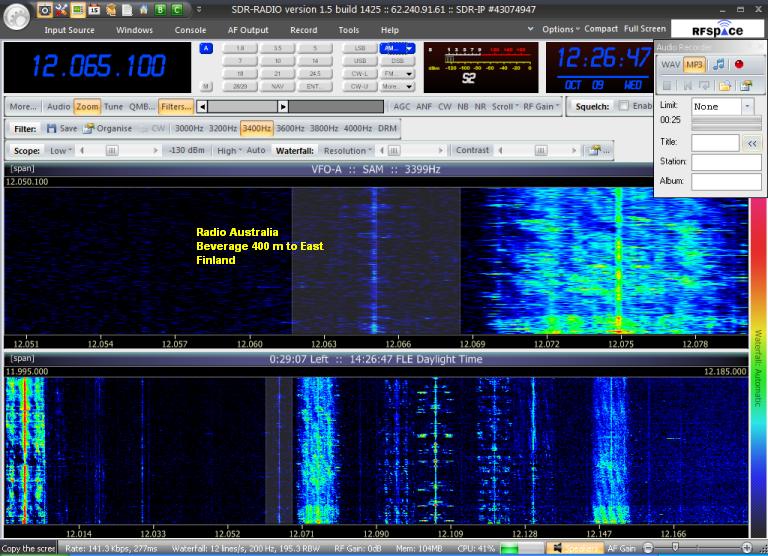Choose MP3 recording format
Viewport: 768px width, 556px height.
(694, 65)
